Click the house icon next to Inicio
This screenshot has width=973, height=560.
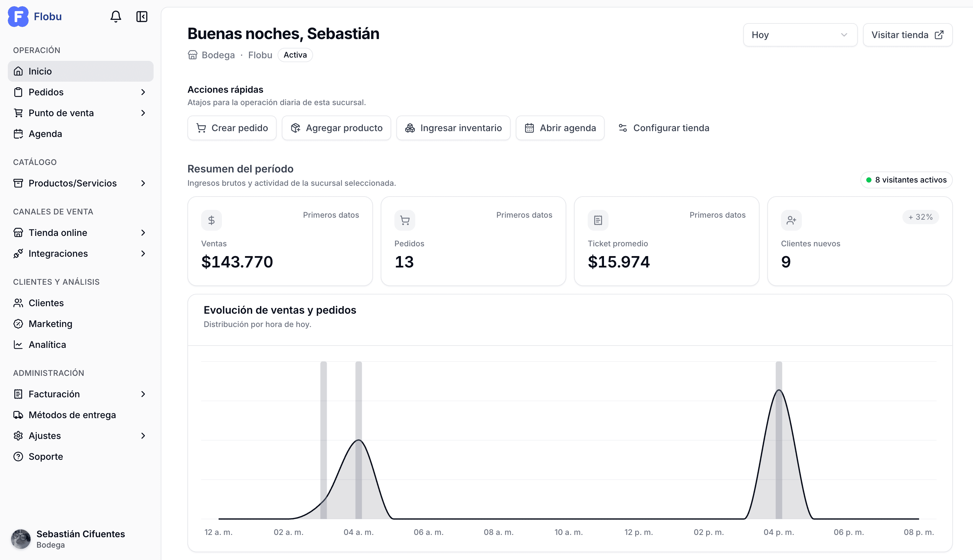[18, 71]
